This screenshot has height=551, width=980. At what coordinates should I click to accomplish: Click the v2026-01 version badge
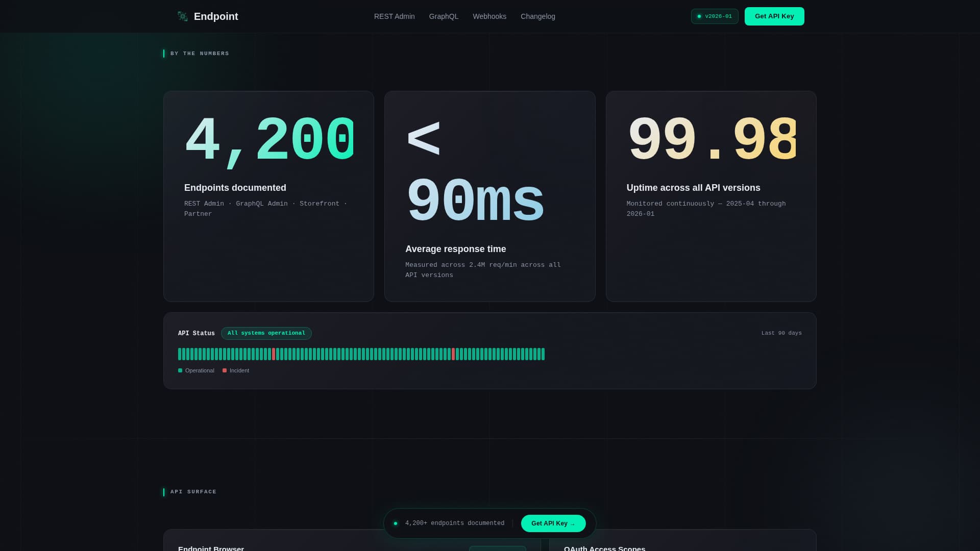(714, 16)
